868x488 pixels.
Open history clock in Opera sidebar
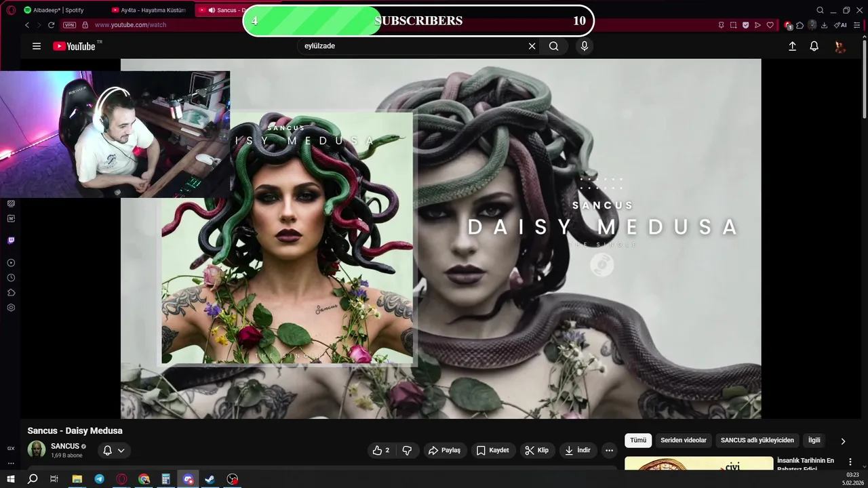point(11,278)
